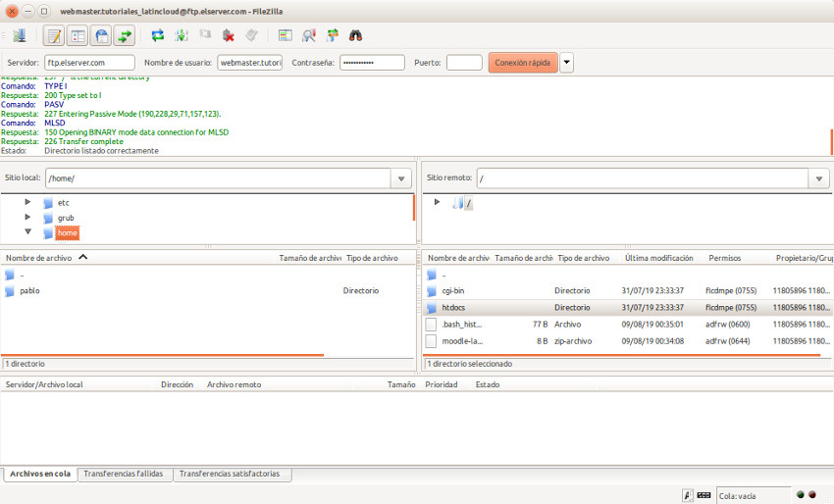
Task: Click the message log scrollbar
Action: click(x=831, y=142)
